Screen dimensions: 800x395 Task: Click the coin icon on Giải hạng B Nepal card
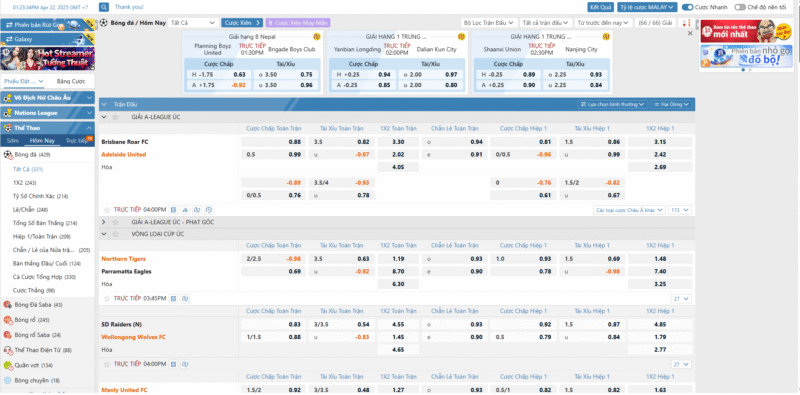316,37
